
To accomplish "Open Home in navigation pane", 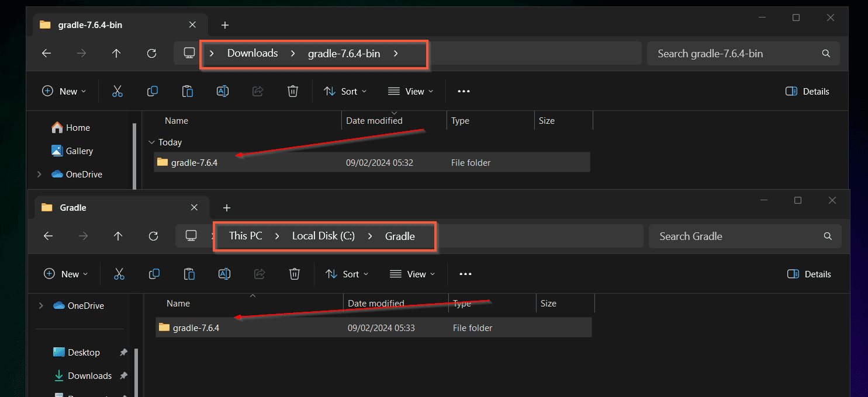I will pos(71,127).
